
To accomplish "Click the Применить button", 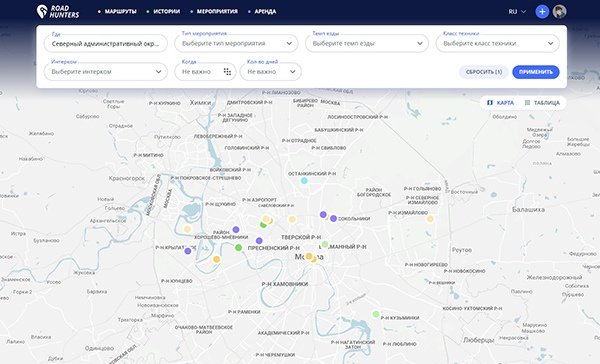I will point(536,72).
